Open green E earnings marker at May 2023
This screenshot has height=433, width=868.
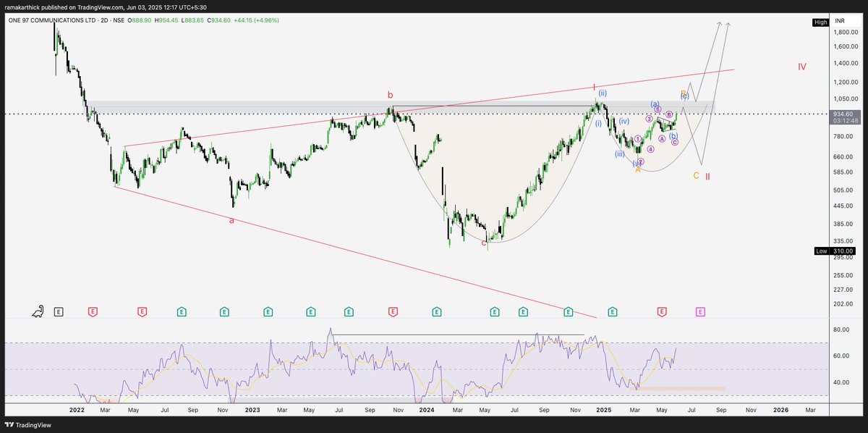click(310, 312)
